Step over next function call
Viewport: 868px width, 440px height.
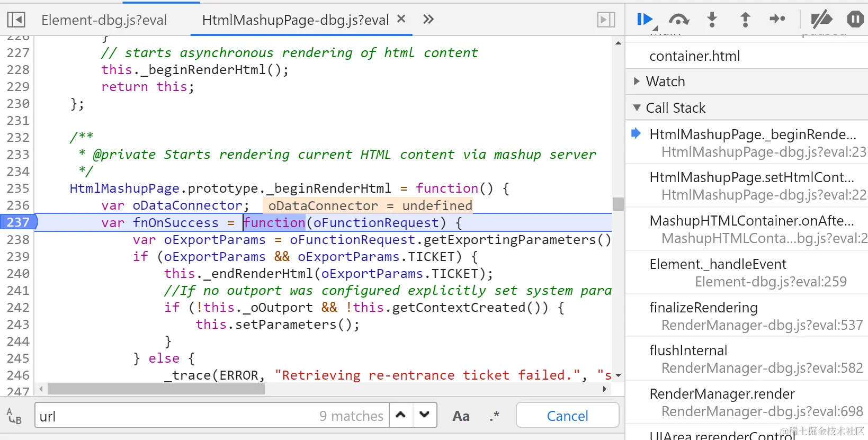pos(678,20)
